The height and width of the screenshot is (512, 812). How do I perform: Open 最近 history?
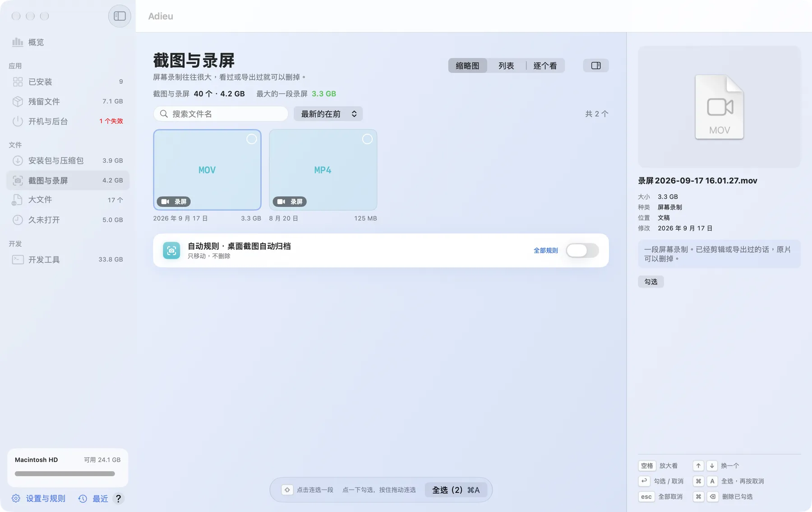93,498
